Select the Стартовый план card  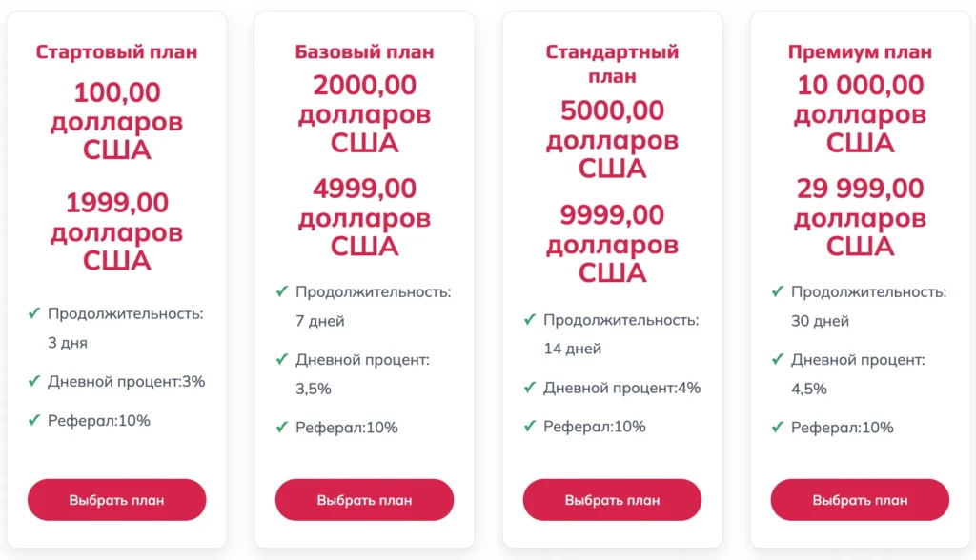tap(116, 280)
